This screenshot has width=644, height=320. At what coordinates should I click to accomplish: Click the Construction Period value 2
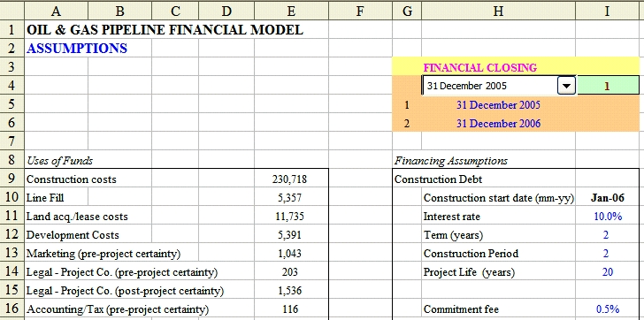[x=606, y=254]
